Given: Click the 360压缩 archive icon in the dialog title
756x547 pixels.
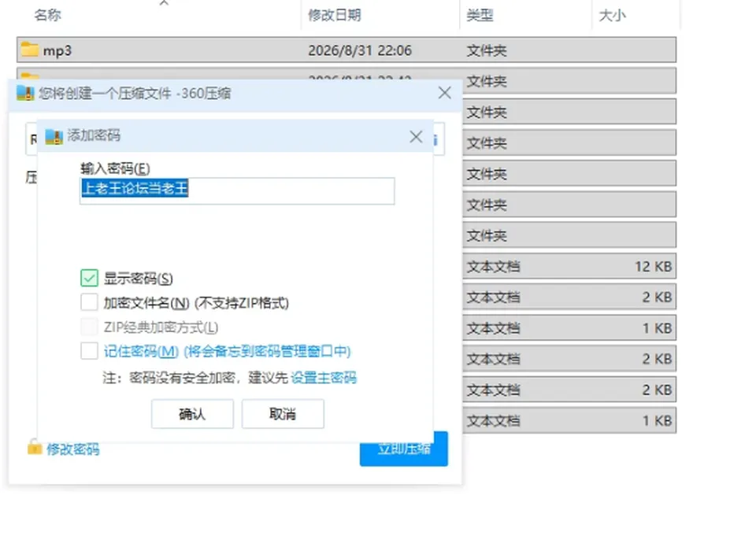Looking at the screenshot, I should coord(25,93).
